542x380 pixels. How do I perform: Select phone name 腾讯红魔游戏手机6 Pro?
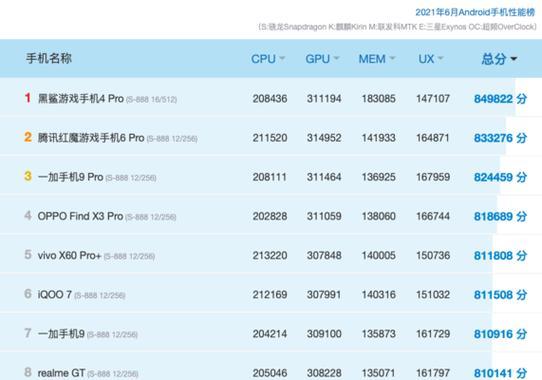point(91,138)
